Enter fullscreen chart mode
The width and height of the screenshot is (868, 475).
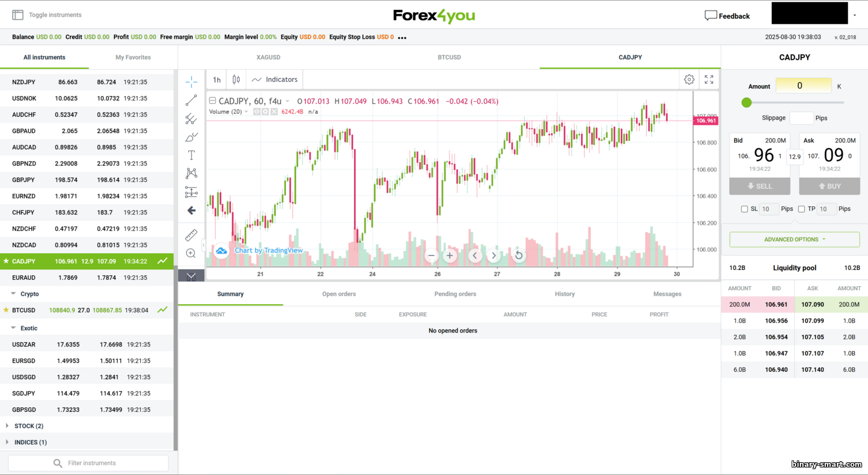(709, 80)
